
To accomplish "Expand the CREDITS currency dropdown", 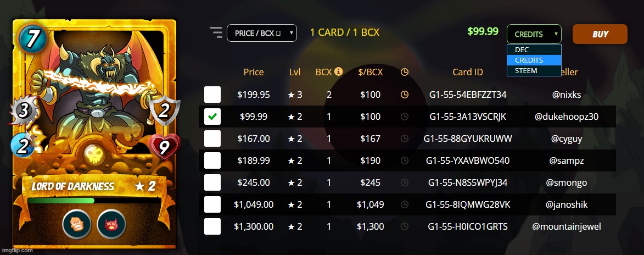I will (x=534, y=34).
